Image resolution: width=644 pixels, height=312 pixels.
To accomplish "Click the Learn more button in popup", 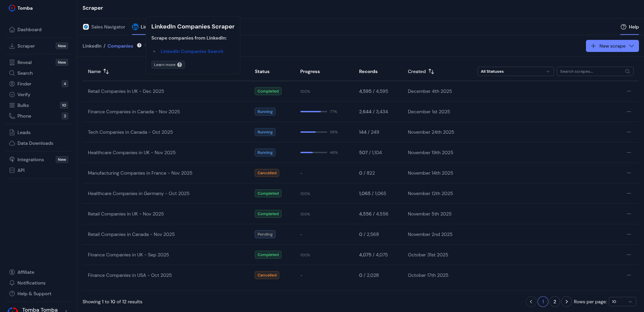I will click(x=168, y=65).
